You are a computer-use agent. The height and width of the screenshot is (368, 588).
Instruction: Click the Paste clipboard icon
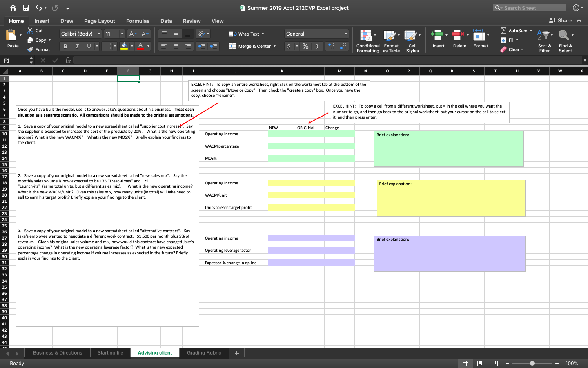click(11, 35)
